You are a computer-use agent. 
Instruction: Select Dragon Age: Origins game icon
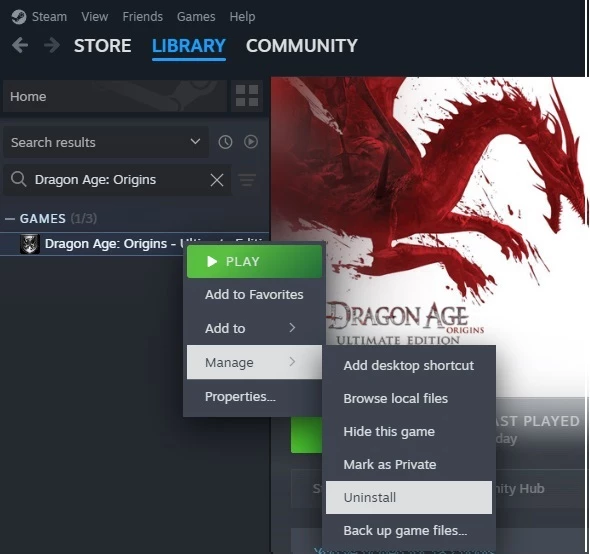pyautogui.click(x=29, y=244)
